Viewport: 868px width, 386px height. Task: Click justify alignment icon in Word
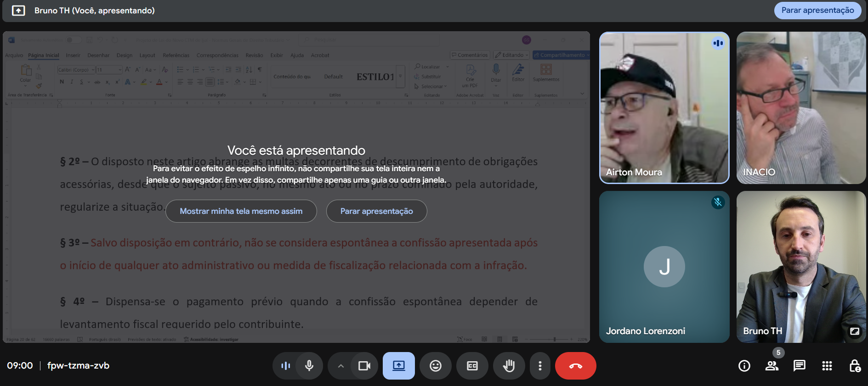click(210, 82)
